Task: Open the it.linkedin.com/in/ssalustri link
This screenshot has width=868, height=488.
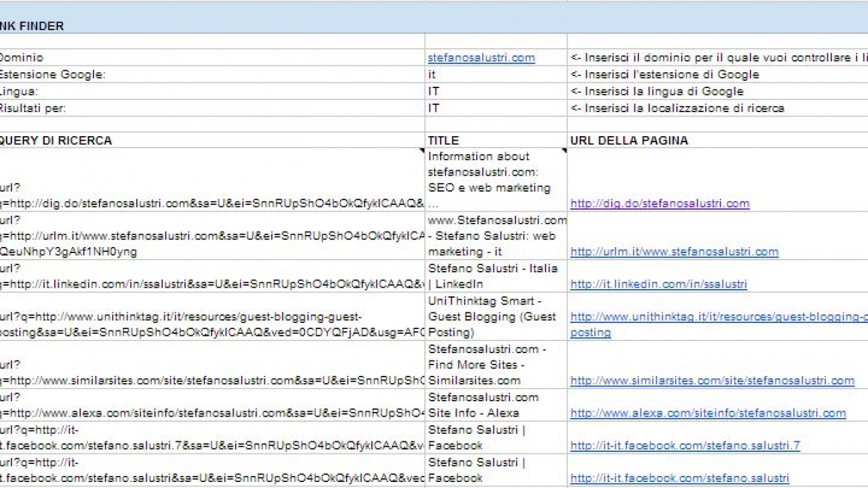Action: [x=658, y=284]
